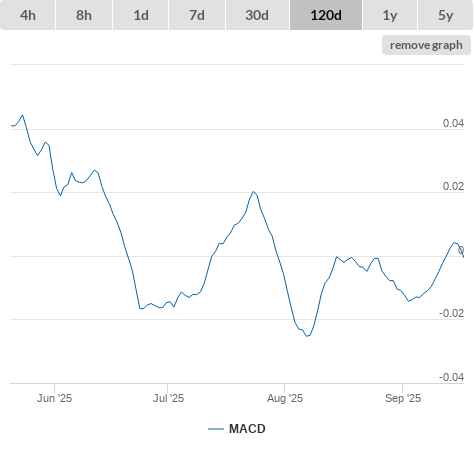Click the Jun '25 axis label

coord(54,398)
